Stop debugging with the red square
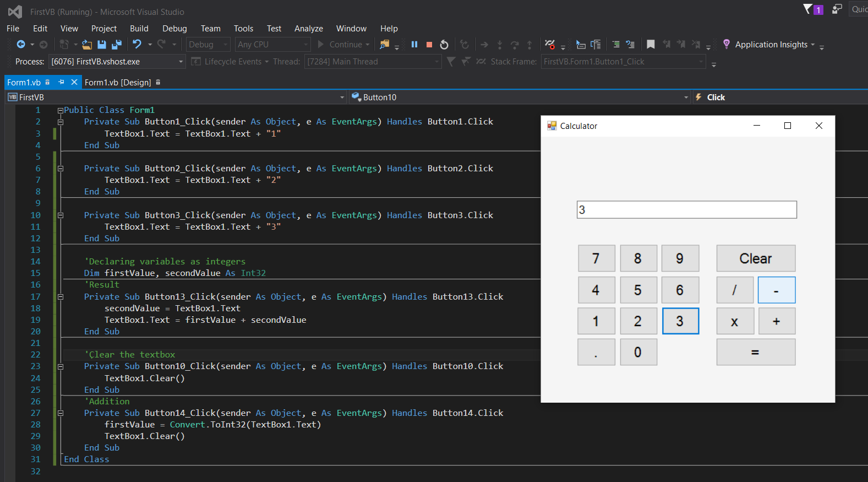The image size is (868, 482). (x=429, y=45)
